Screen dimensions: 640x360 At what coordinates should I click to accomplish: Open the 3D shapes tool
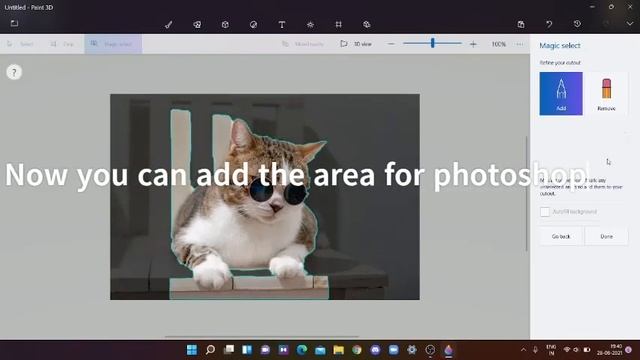pyautogui.click(x=225, y=24)
